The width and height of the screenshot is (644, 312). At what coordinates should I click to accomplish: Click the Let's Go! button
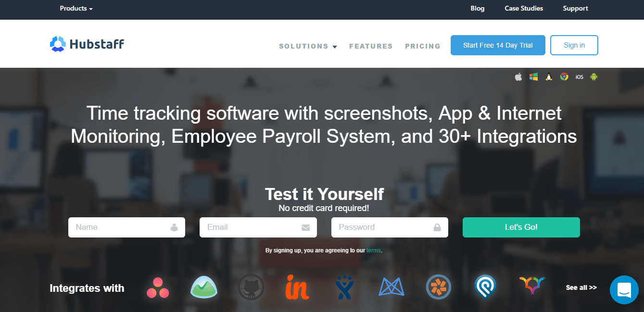[521, 227]
